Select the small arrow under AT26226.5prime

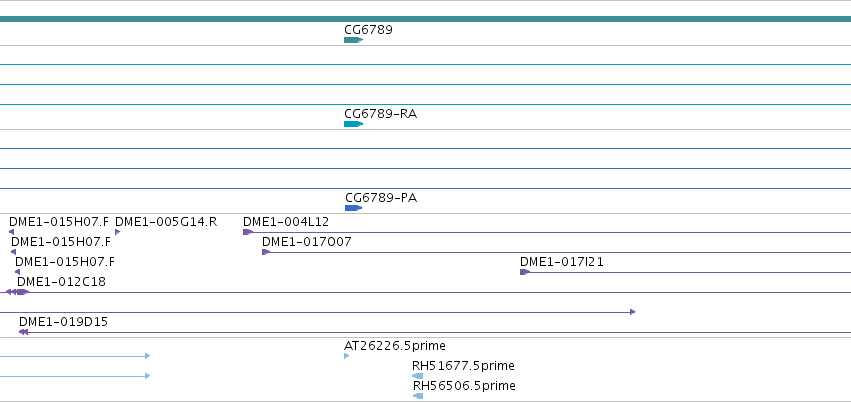(x=346, y=356)
